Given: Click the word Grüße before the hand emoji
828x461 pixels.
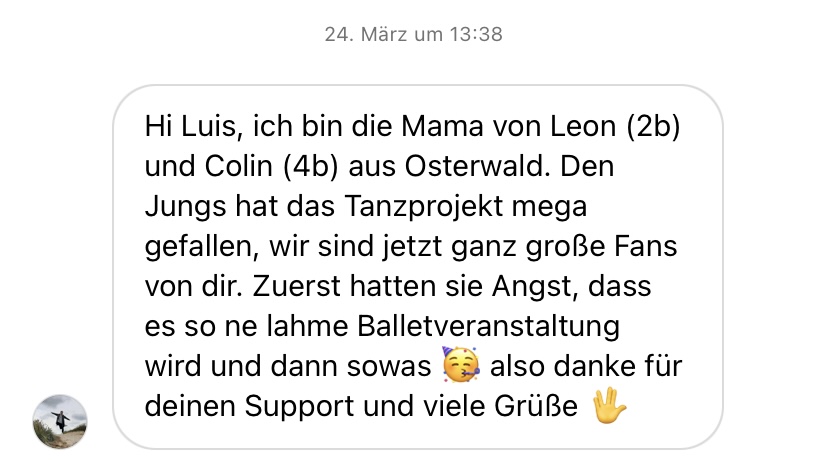Looking at the screenshot, I should point(536,407).
